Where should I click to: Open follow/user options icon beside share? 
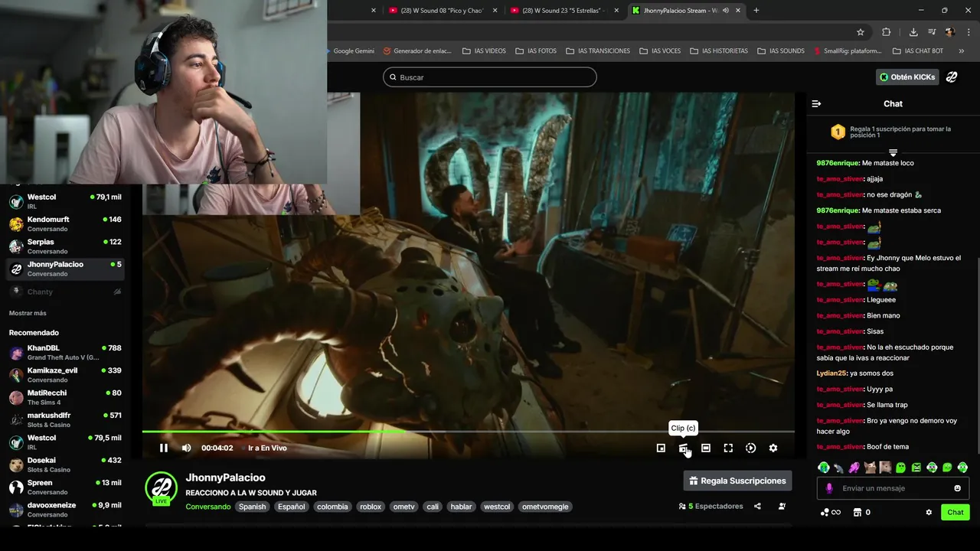coord(782,506)
